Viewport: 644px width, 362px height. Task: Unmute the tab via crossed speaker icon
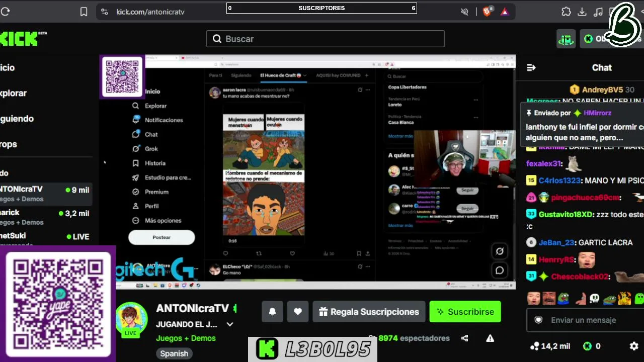click(464, 12)
